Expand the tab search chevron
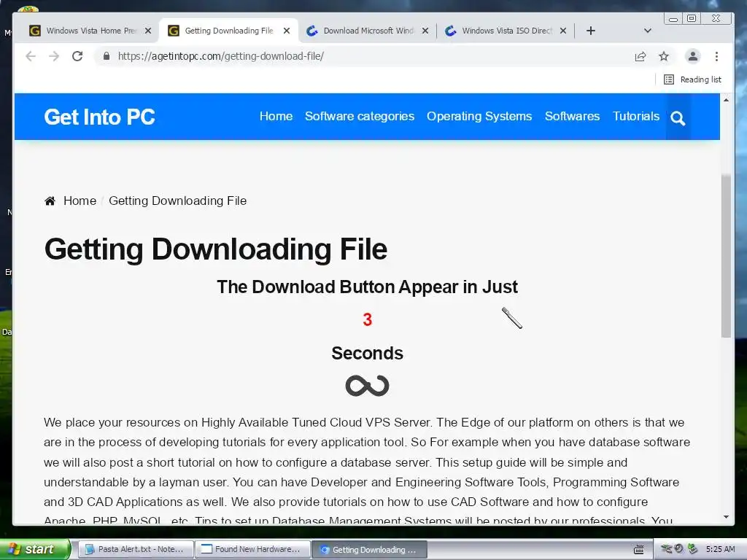This screenshot has height=560, width=747. (647, 31)
